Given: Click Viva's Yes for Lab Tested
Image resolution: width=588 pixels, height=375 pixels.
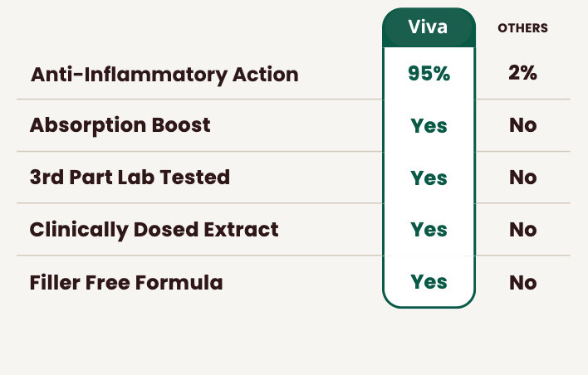Looking at the screenshot, I should pyautogui.click(x=429, y=178).
